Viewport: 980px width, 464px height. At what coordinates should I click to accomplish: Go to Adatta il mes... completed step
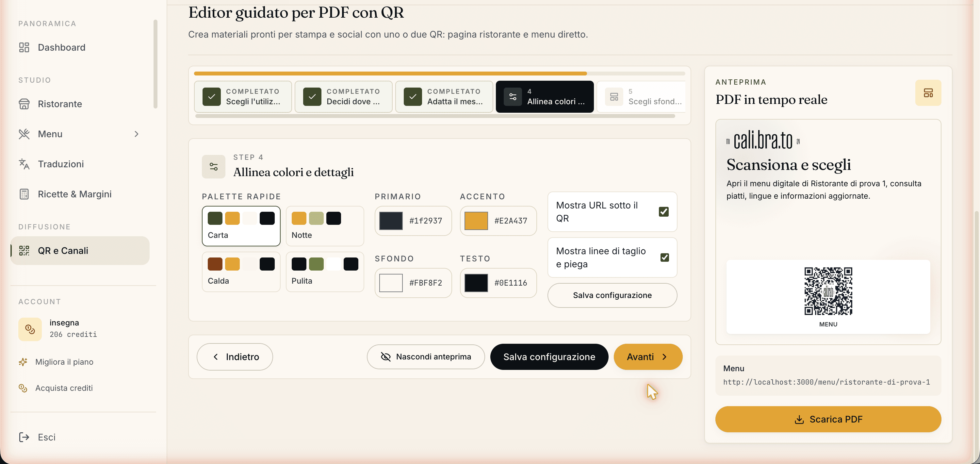coord(444,97)
